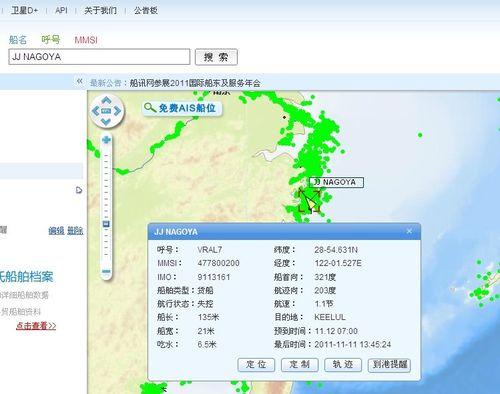This screenshot has height=394, width=500.
Task: Click the 到港提醒 button
Action: click(x=389, y=365)
